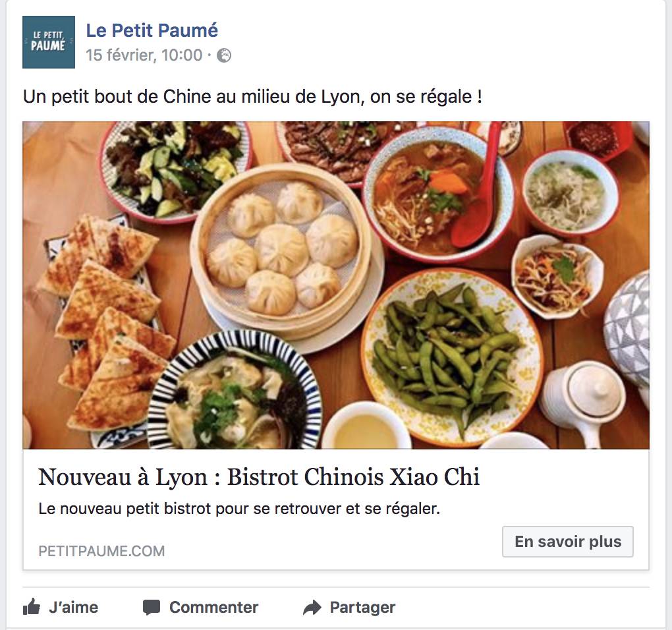Share the post using the Partager label
The width and height of the screenshot is (672, 630).
(x=362, y=608)
